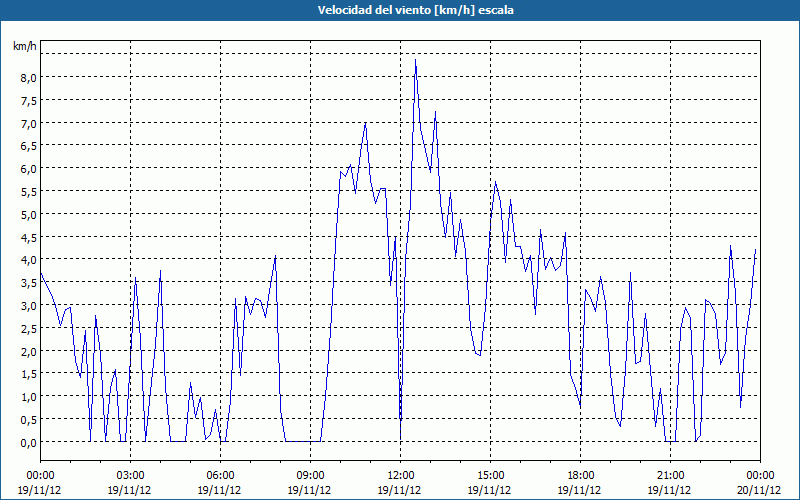
Task: Click the '19/11/12' date under '12:00'
Action: [400, 490]
